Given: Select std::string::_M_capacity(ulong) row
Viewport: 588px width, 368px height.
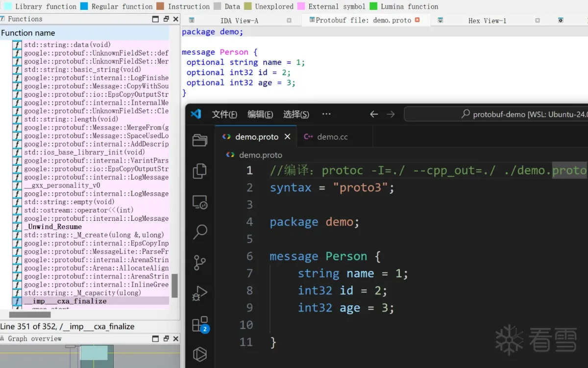Looking at the screenshot, I should pos(91,293).
